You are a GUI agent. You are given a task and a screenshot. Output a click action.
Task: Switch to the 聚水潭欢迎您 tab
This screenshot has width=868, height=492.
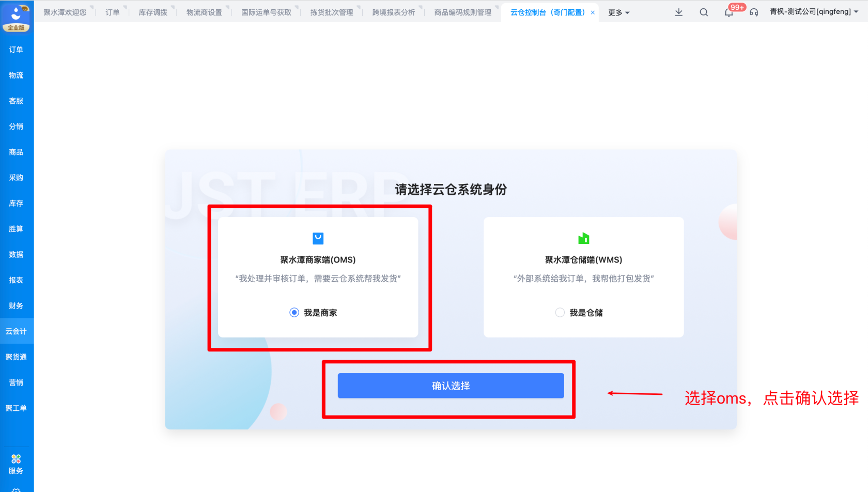tap(65, 12)
